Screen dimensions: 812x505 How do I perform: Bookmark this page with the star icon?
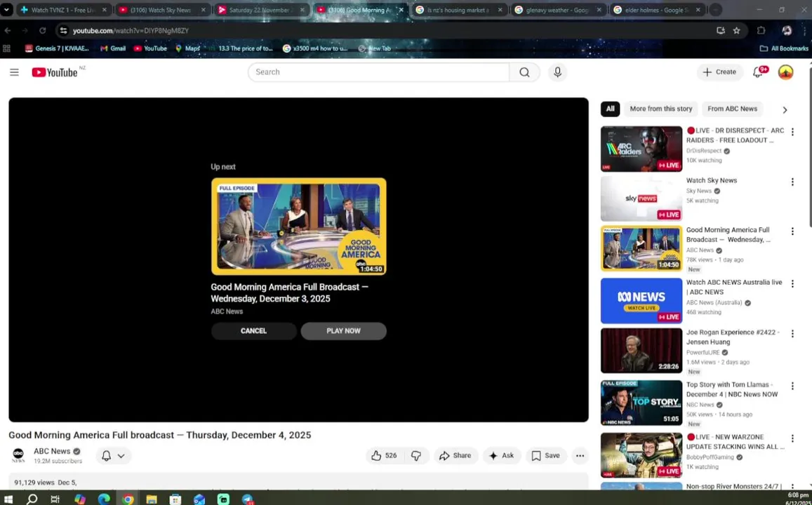pos(736,31)
